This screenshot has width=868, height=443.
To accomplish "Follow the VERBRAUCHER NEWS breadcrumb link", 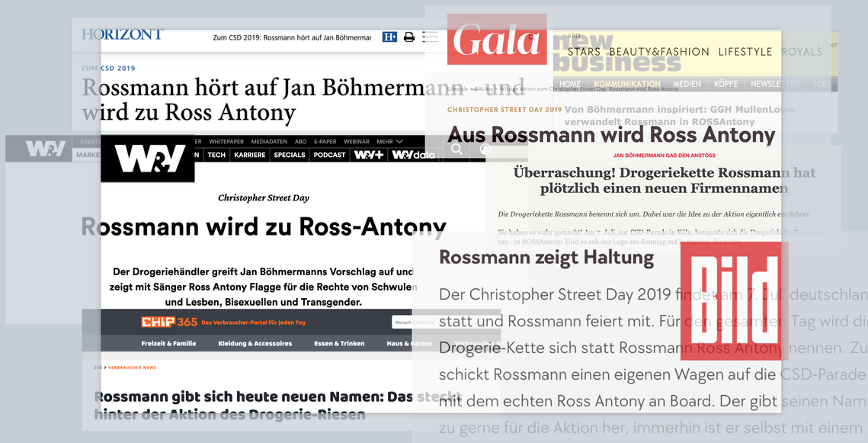I will [x=132, y=368].
